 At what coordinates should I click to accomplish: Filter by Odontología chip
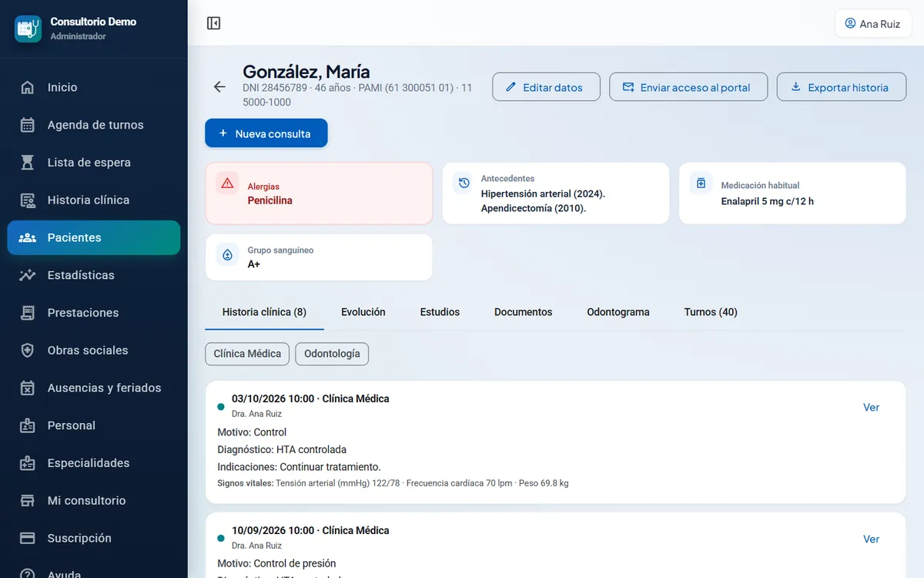[x=332, y=354]
